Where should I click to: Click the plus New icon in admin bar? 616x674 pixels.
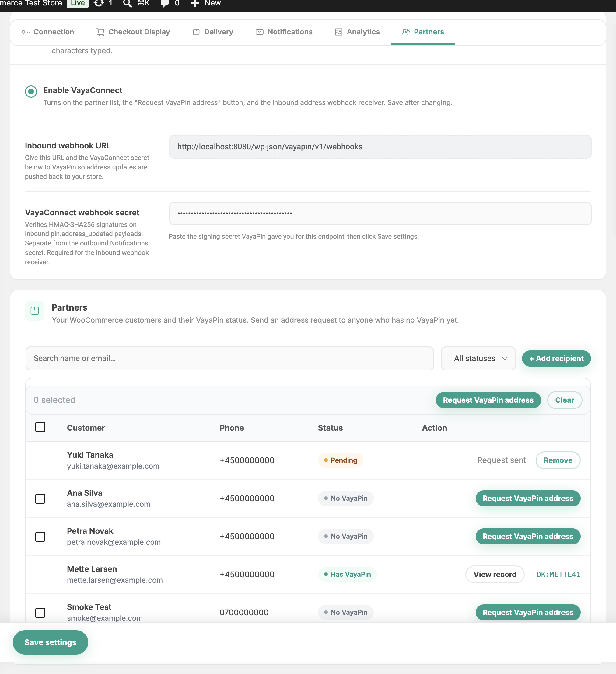tap(195, 3)
